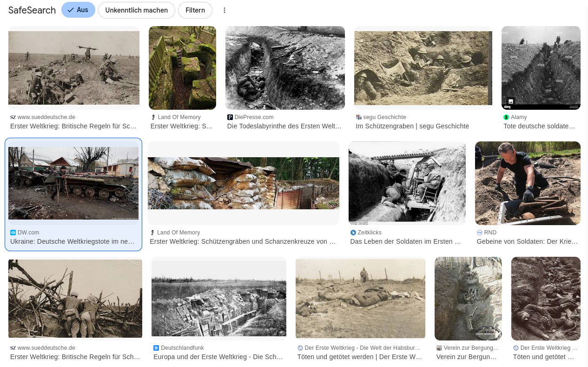
Task: Open the mossy green trench thumbnail
Action: click(x=182, y=68)
